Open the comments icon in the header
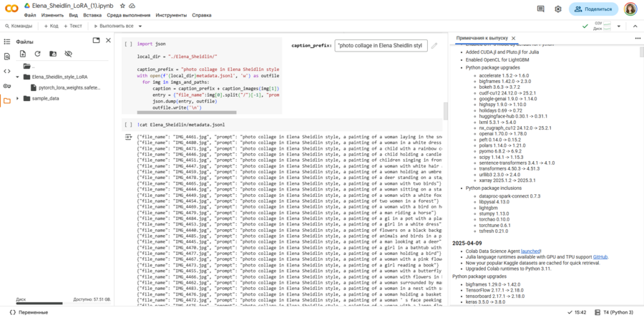This screenshot has height=318, width=644. click(541, 9)
